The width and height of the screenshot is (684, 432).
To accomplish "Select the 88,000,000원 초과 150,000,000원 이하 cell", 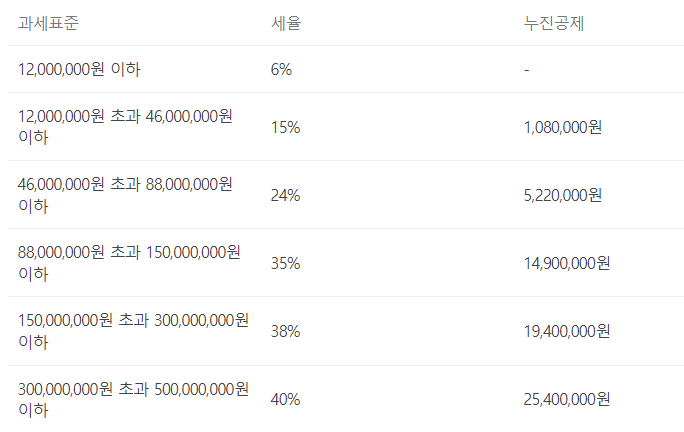I will (129, 263).
